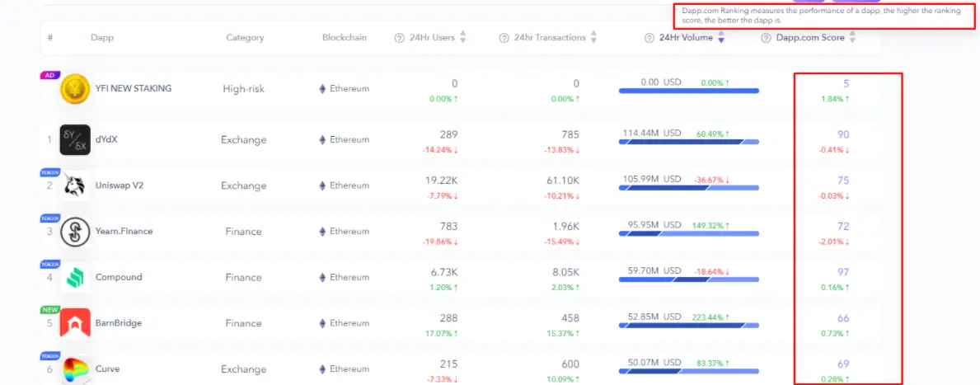The height and width of the screenshot is (385, 980).
Task: Click the 24Hr Users header label
Action: (433, 37)
